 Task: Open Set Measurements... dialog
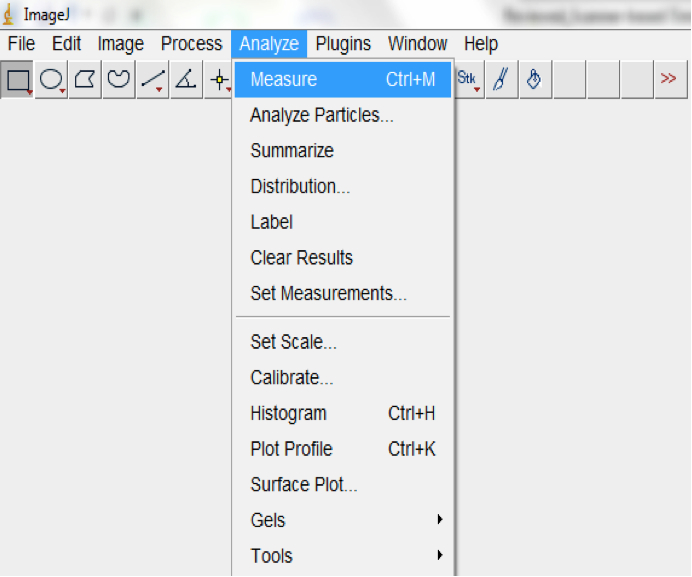[343, 294]
